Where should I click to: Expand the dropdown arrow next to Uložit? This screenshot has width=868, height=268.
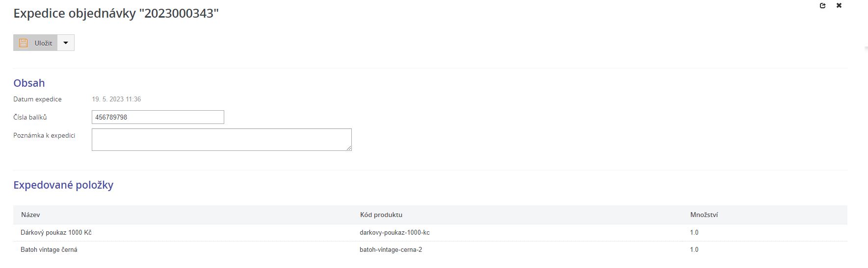pyautogui.click(x=66, y=43)
